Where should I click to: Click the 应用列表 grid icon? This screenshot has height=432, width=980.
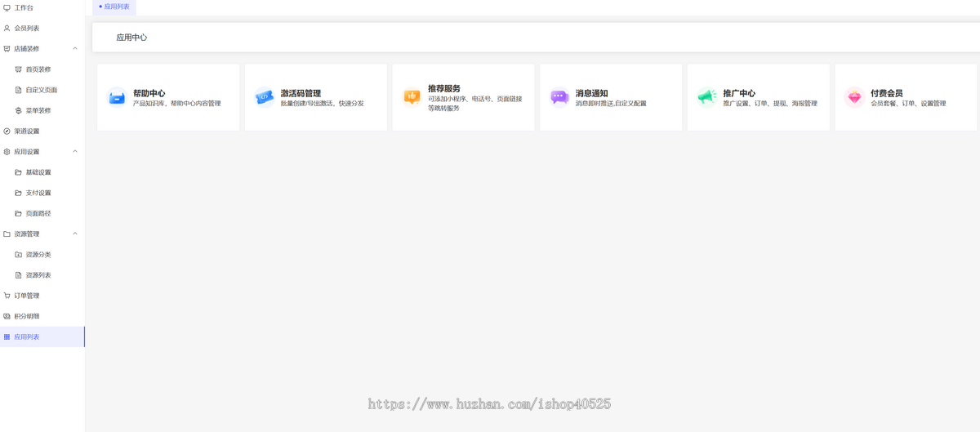[x=7, y=336]
